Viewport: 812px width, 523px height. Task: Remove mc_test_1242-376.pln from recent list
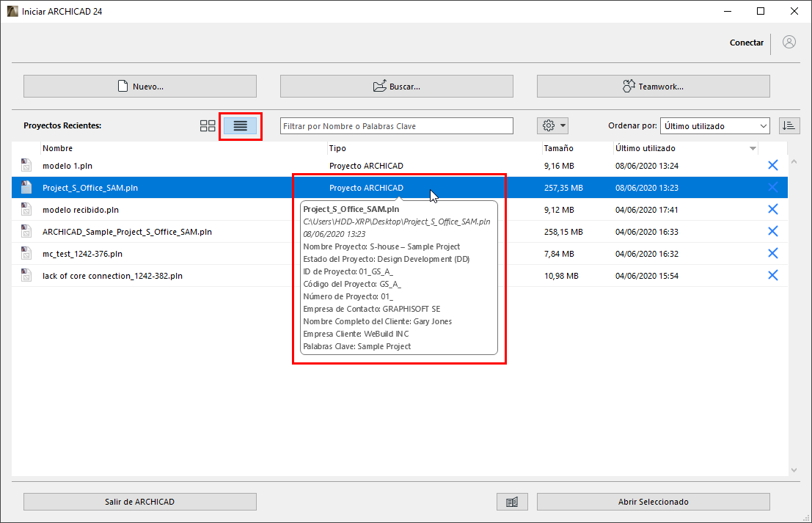772,253
